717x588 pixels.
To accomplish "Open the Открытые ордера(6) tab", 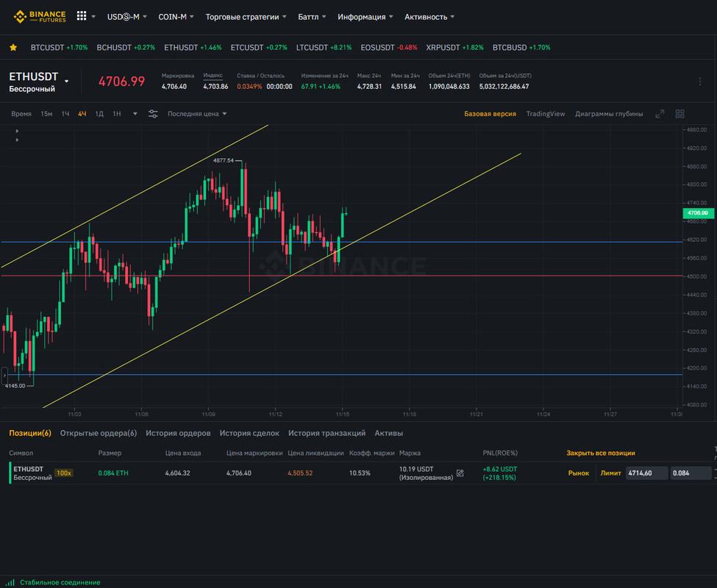I will [99, 433].
